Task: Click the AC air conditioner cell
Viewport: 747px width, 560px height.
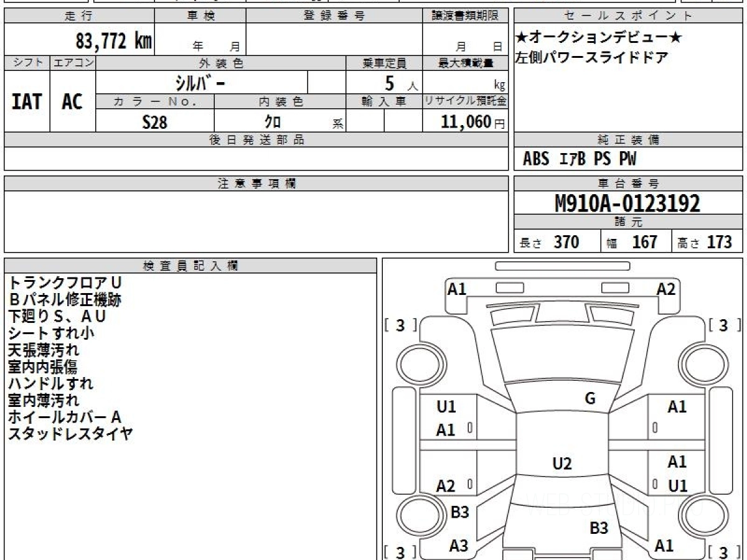Action: 72,102
